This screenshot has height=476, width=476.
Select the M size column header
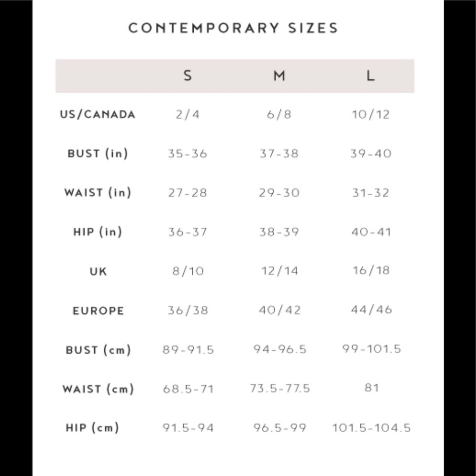click(x=279, y=76)
